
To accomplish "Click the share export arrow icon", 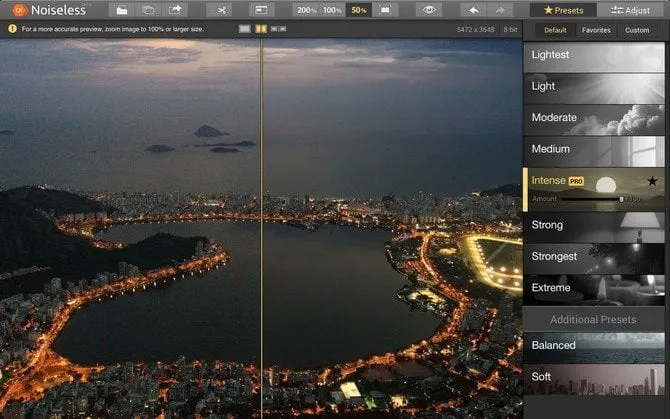I will [176, 10].
